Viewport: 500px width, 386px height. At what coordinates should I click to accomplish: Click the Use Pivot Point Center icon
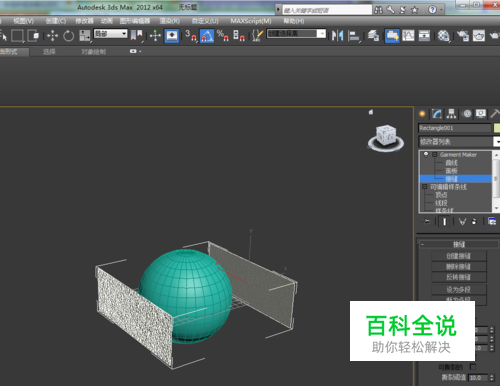[x=137, y=36]
